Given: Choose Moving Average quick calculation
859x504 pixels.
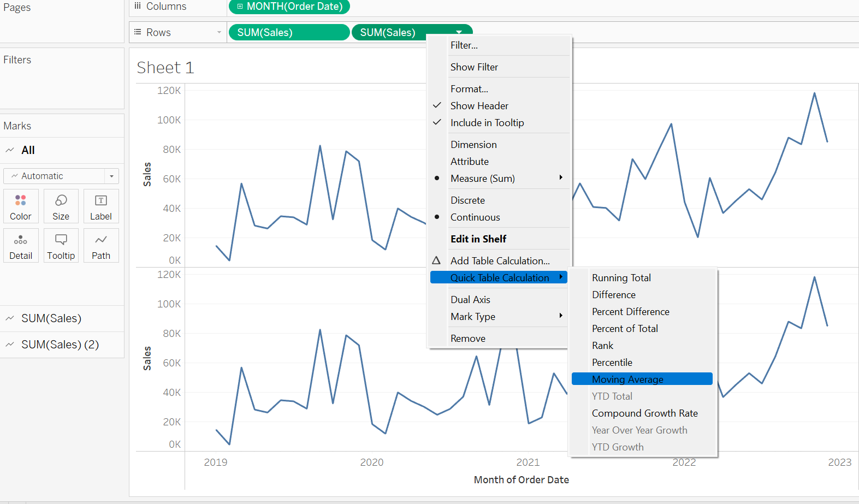Looking at the screenshot, I should click(627, 380).
